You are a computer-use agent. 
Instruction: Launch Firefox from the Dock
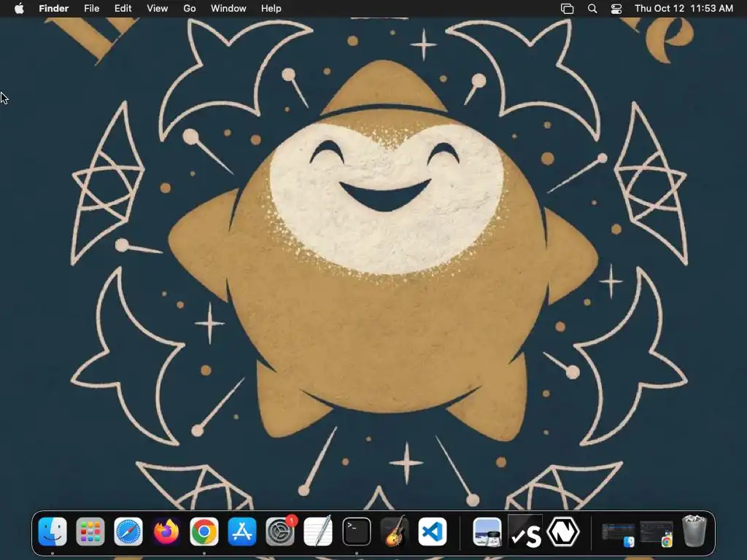(166, 532)
